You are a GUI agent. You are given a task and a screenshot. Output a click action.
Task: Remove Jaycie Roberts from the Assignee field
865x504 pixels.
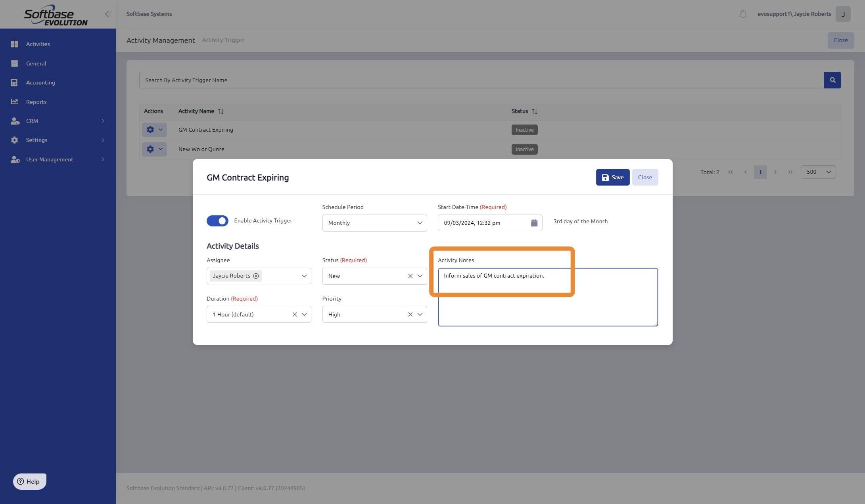pos(256,276)
